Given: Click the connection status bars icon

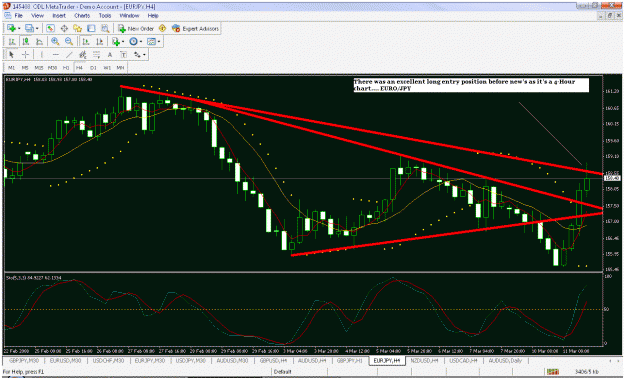Looking at the screenshot, I should coord(552,372).
